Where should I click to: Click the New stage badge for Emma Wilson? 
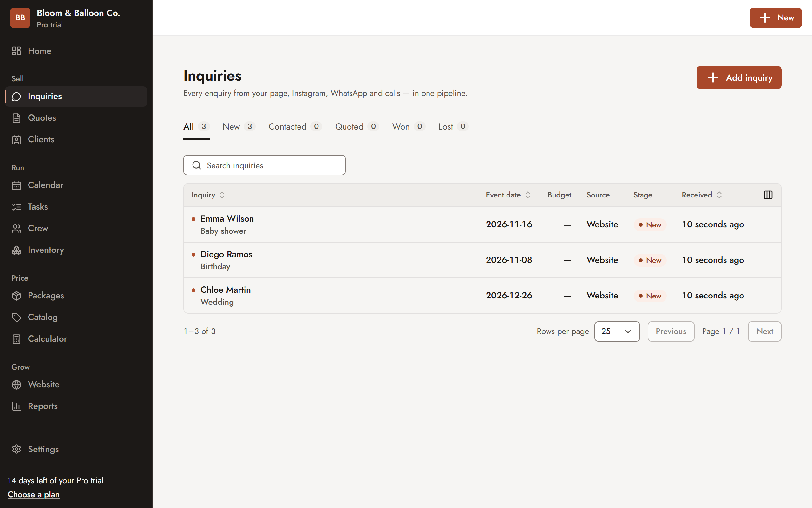[650, 225]
